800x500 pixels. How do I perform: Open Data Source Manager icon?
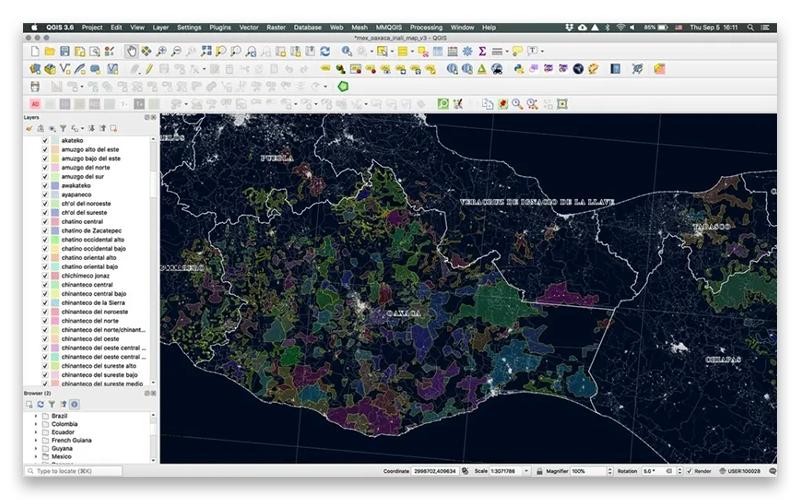(35, 69)
